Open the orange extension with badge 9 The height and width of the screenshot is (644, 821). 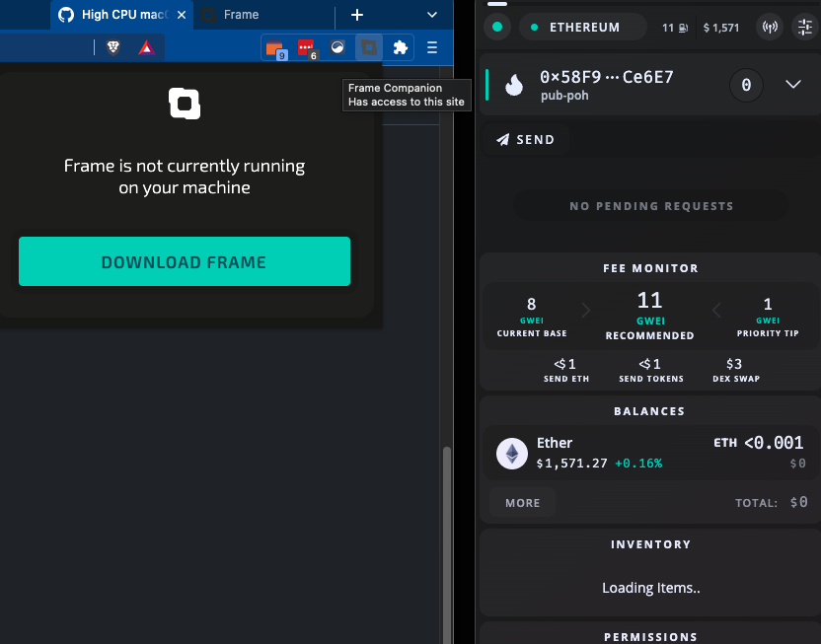[275, 48]
